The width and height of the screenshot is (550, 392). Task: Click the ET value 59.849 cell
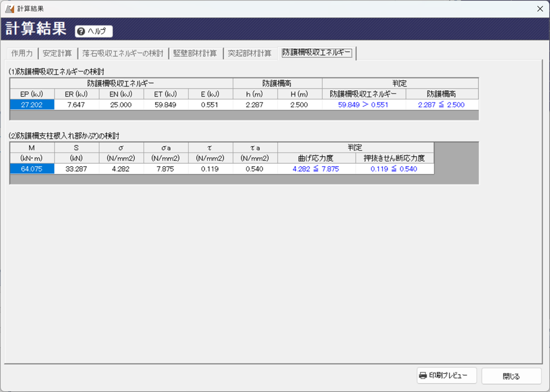click(x=166, y=105)
